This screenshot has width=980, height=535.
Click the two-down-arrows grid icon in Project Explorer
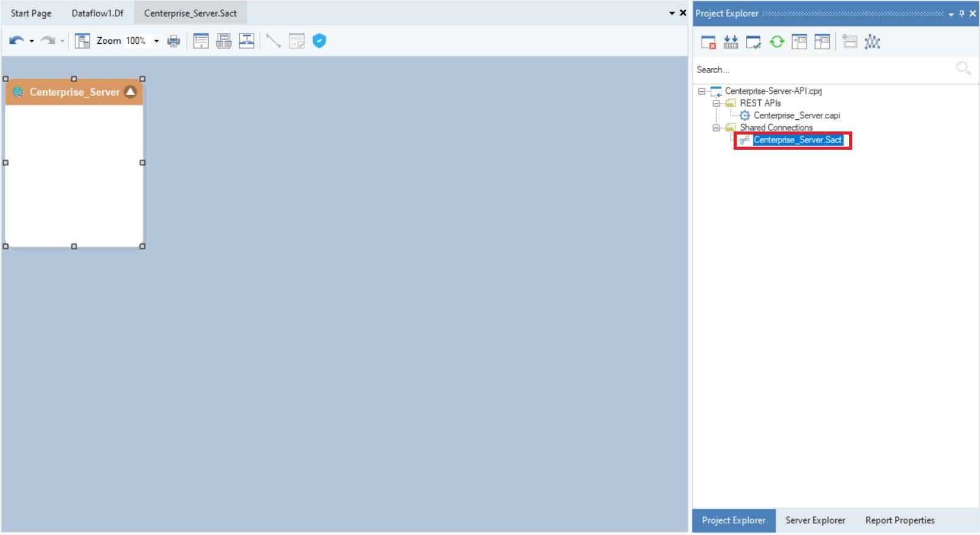point(731,42)
